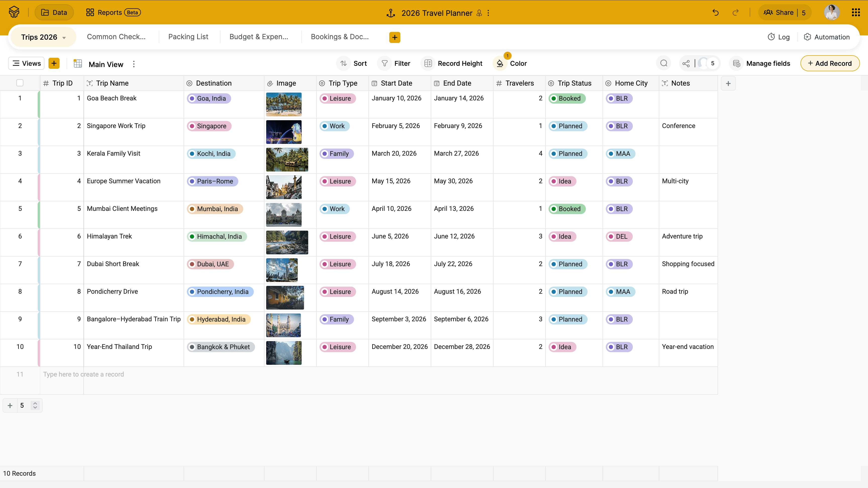Image resolution: width=868 pixels, height=488 pixels.
Task: Open planner title three-dot menu
Action: pos(488,13)
